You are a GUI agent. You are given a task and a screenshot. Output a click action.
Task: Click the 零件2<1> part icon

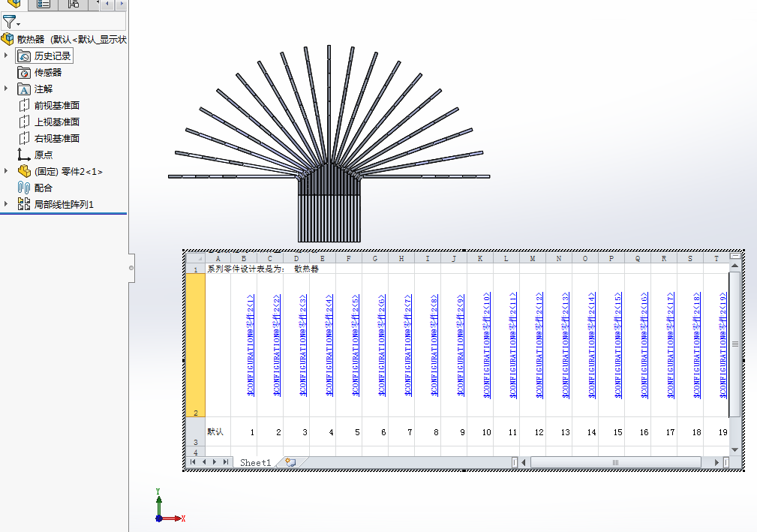pyautogui.click(x=24, y=171)
